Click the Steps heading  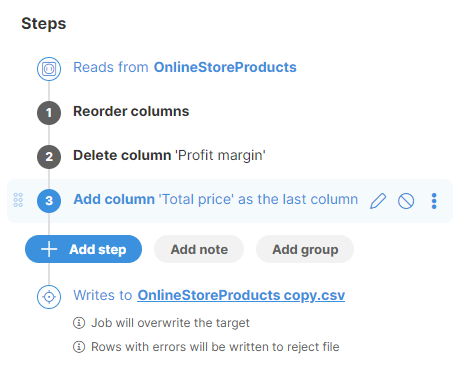[44, 24]
